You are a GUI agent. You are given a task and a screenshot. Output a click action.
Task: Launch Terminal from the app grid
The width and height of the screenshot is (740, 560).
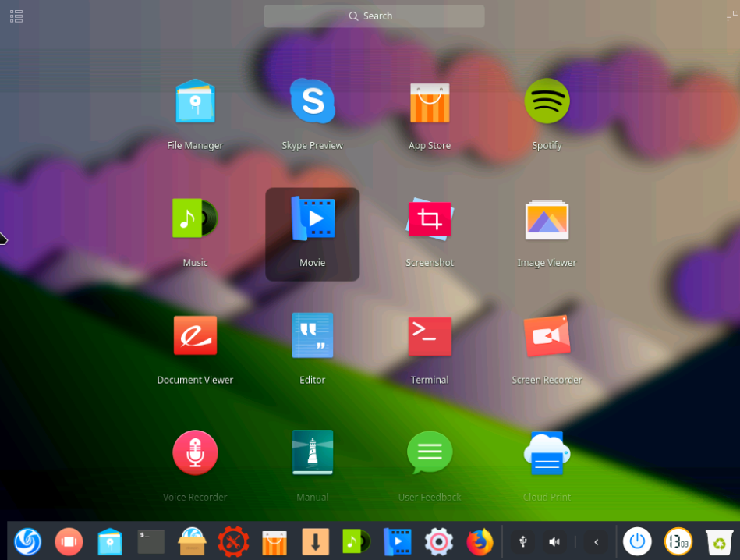point(429,336)
